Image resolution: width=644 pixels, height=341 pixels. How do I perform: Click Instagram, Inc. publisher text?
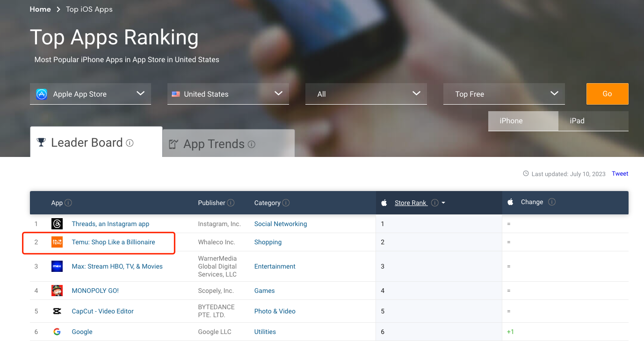pyautogui.click(x=219, y=224)
